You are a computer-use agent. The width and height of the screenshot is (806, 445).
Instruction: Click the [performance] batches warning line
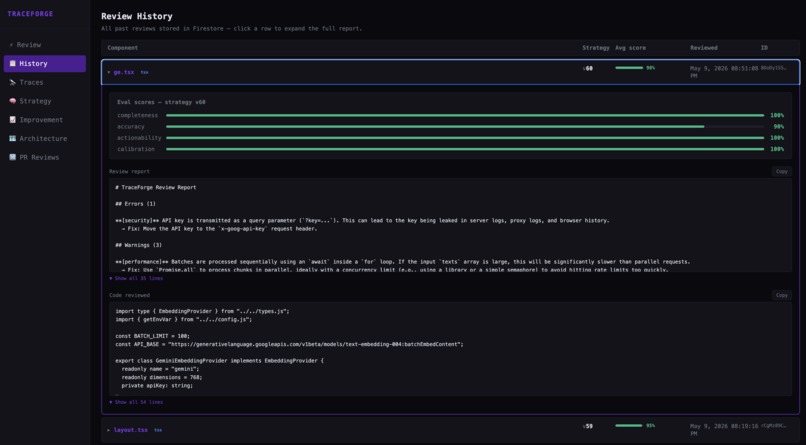click(402, 262)
